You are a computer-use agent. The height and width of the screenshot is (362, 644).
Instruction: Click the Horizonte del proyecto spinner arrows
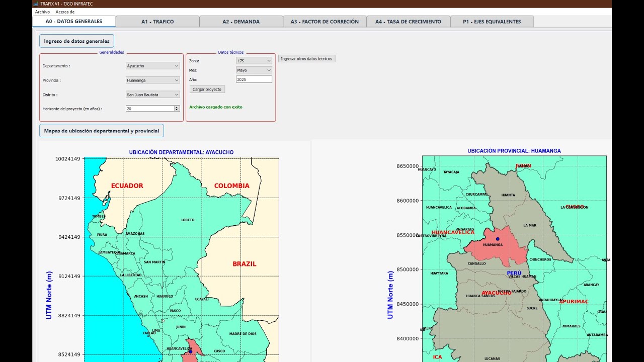[x=177, y=109]
